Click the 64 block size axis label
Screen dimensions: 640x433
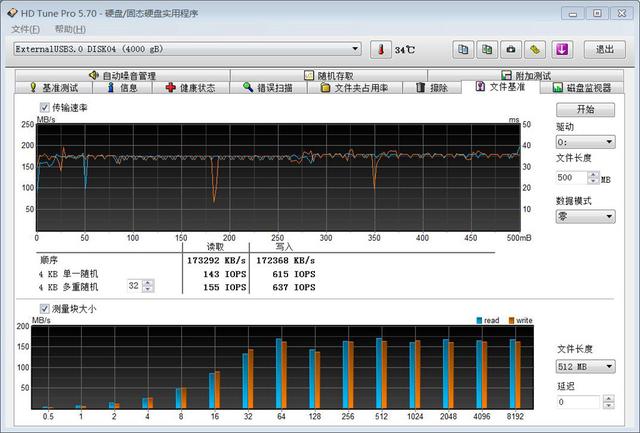pos(281,417)
